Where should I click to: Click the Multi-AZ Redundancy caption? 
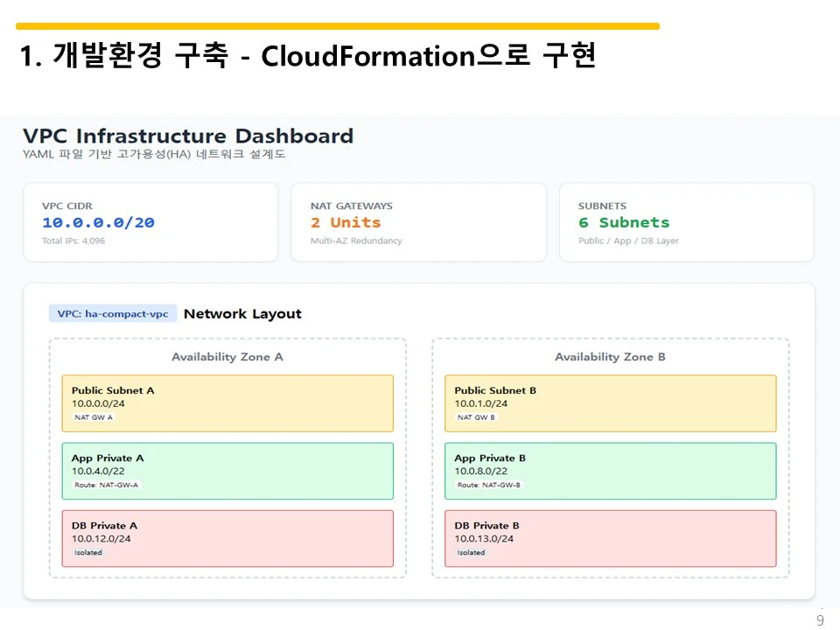(x=356, y=241)
